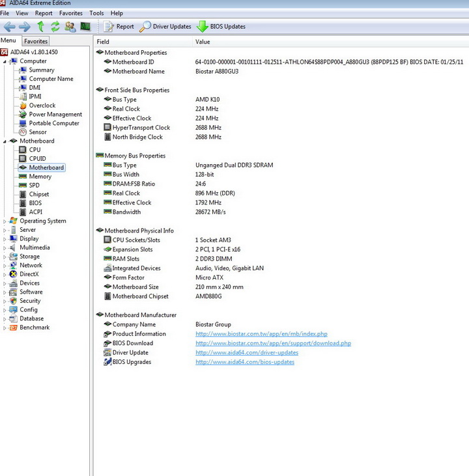Click the Back arrow toolbar icon
The height and width of the screenshot is (476, 469).
tap(9, 27)
